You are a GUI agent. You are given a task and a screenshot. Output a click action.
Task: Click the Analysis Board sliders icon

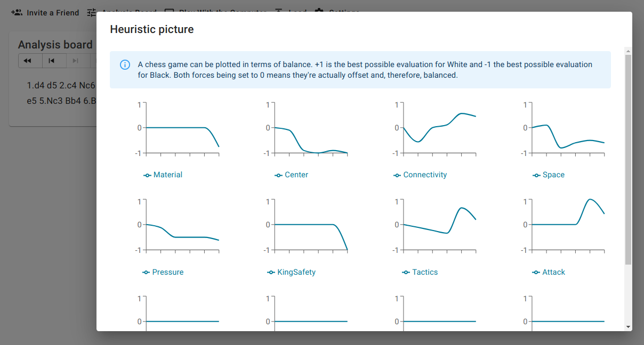pos(92,12)
